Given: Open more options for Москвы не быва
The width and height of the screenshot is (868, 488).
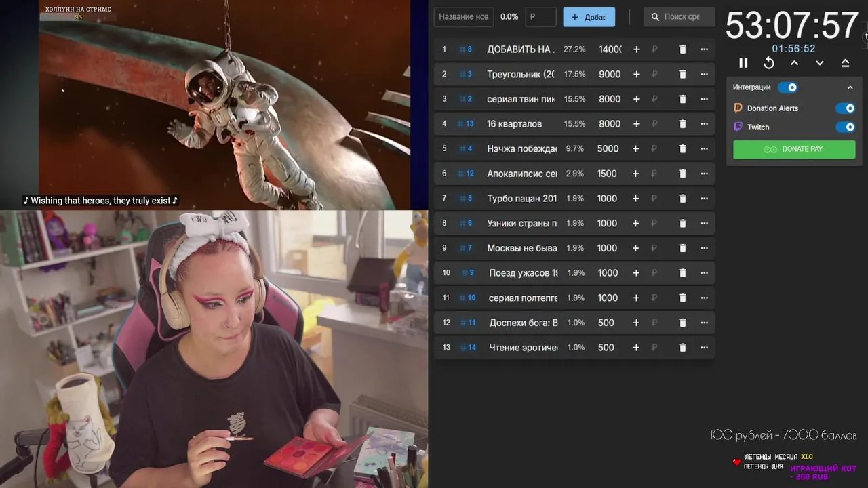Looking at the screenshot, I should (704, 248).
